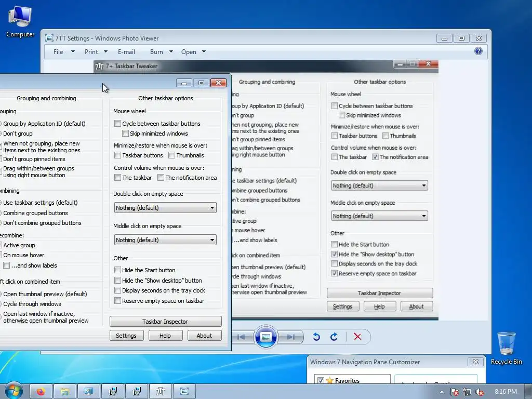Go to next image in Photo Viewer
The height and width of the screenshot is (399, 532).
pos(290,337)
